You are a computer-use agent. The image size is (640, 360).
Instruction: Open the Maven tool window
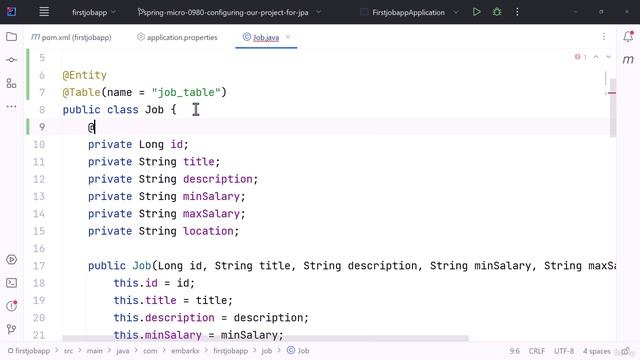628,60
